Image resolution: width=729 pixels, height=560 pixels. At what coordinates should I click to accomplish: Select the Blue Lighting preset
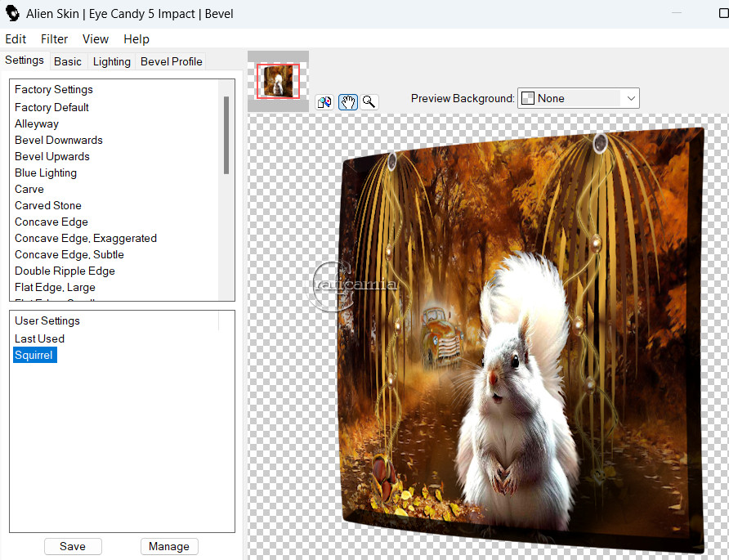[46, 172]
